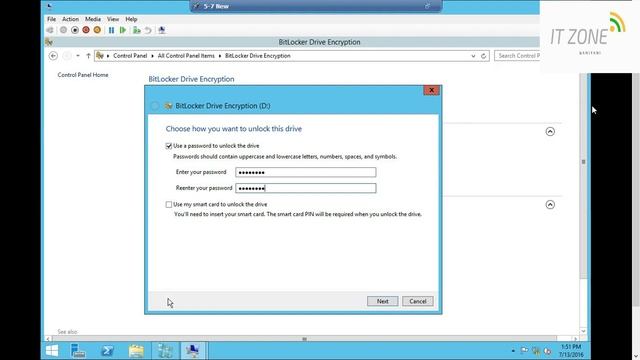The width and height of the screenshot is (640, 360).
Task: Check 'Use my smart card to unlock the drive'
Action: pos(169,204)
